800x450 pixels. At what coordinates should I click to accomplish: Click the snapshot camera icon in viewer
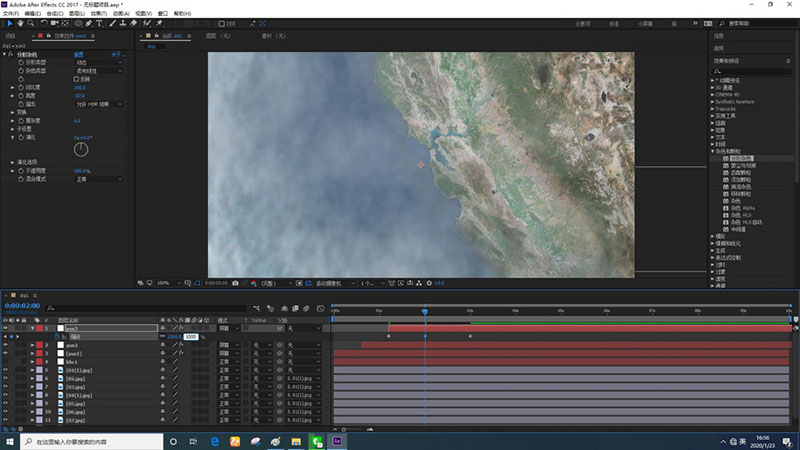(x=235, y=283)
